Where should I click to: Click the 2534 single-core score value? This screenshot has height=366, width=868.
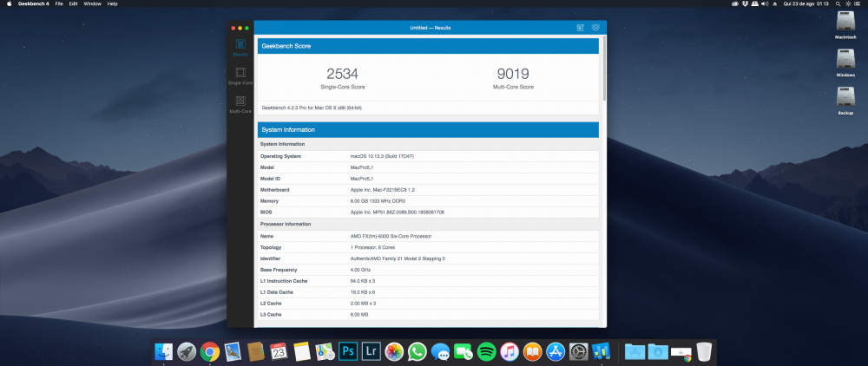[342, 74]
